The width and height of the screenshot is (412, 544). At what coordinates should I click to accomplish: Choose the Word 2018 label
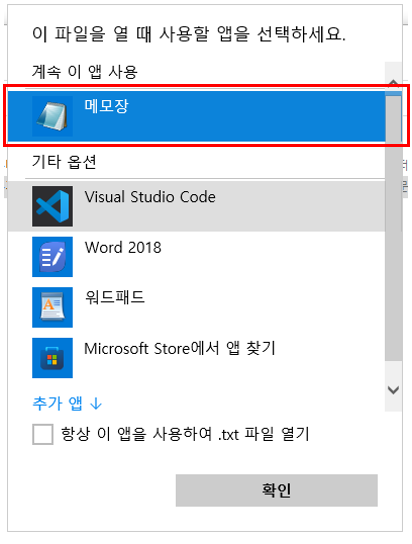click(x=123, y=248)
